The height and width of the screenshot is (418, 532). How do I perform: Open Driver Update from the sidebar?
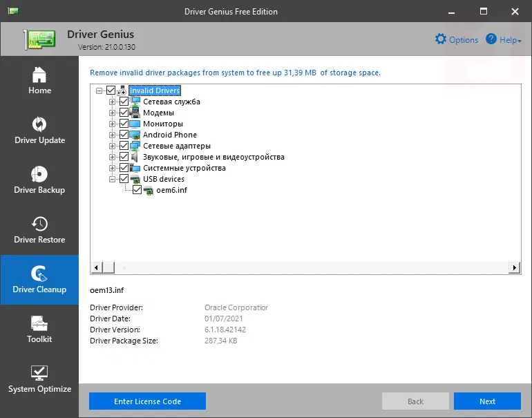point(39,131)
